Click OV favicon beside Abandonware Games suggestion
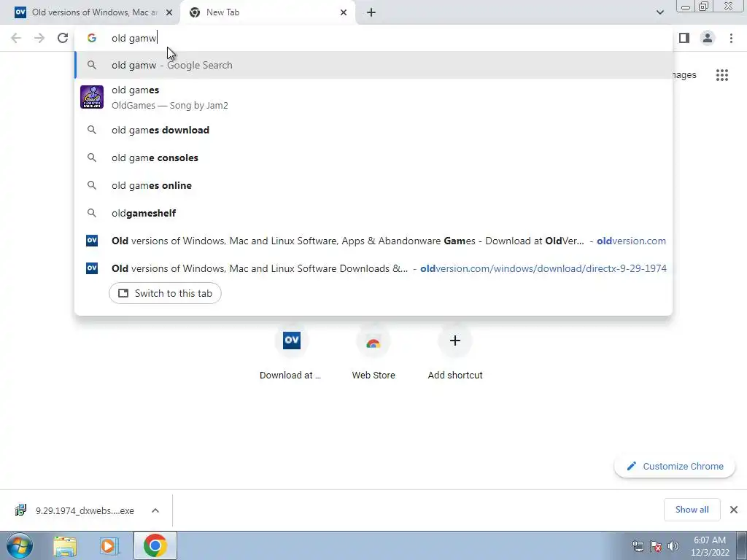This screenshot has width=747, height=560. click(x=92, y=241)
